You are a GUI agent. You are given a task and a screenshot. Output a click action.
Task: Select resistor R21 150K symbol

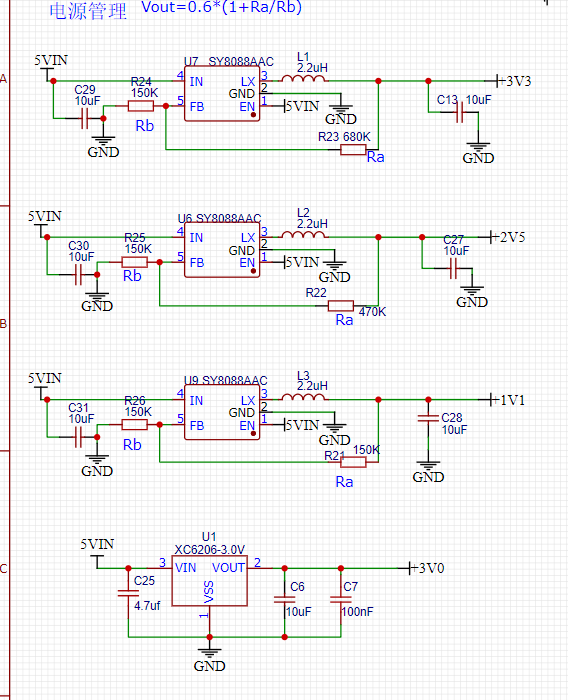[x=353, y=462]
